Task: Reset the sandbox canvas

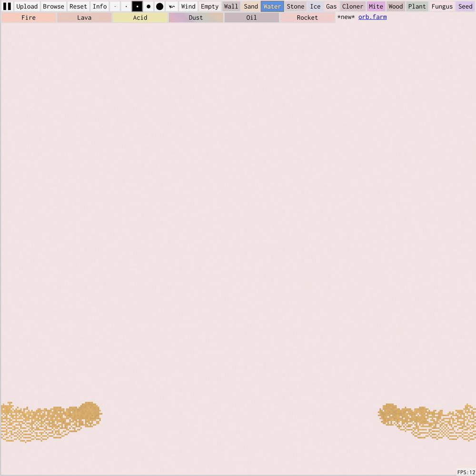Action: click(x=79, y=6)
